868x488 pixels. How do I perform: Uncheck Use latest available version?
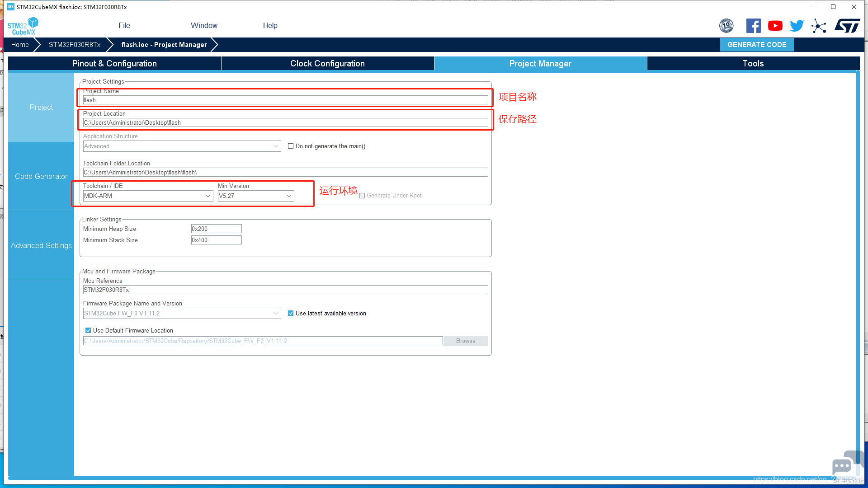coord(291,313)
